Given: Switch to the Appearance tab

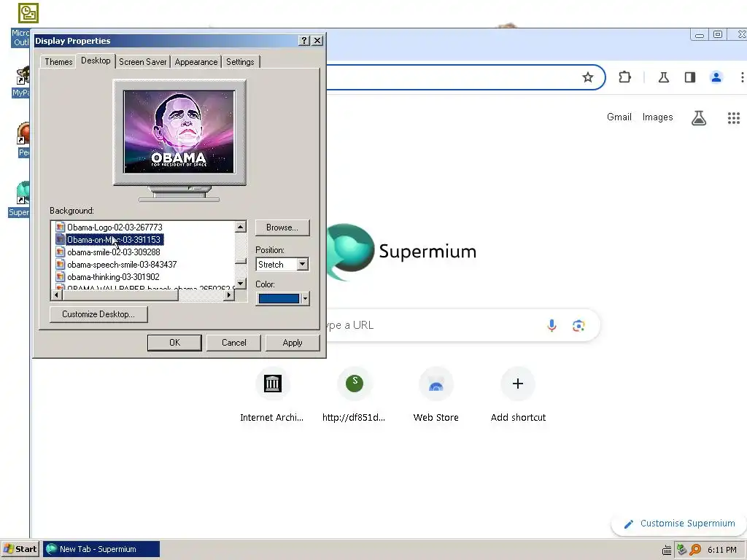Looking at the screenshot, I should (x=196, y=62).
